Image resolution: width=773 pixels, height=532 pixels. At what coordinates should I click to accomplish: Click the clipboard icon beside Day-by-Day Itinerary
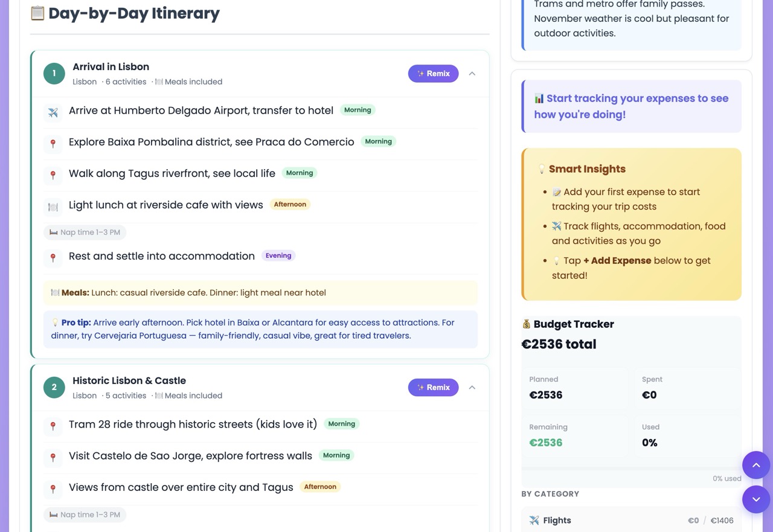coord(37,13)
